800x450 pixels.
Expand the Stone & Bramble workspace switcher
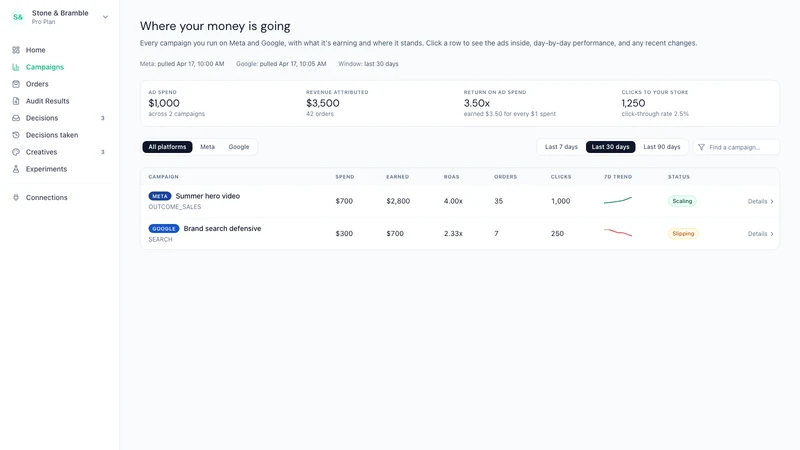[105, 17]
